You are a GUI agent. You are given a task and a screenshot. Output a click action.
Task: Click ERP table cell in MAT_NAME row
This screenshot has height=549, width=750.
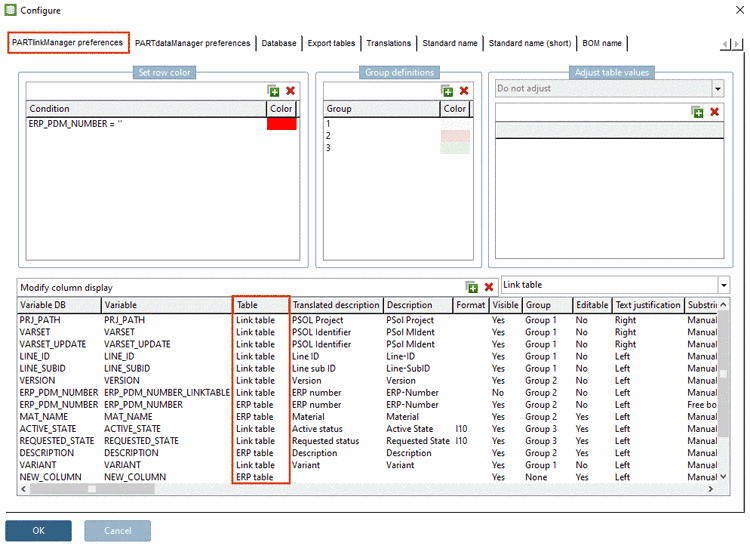coord(254,417)
